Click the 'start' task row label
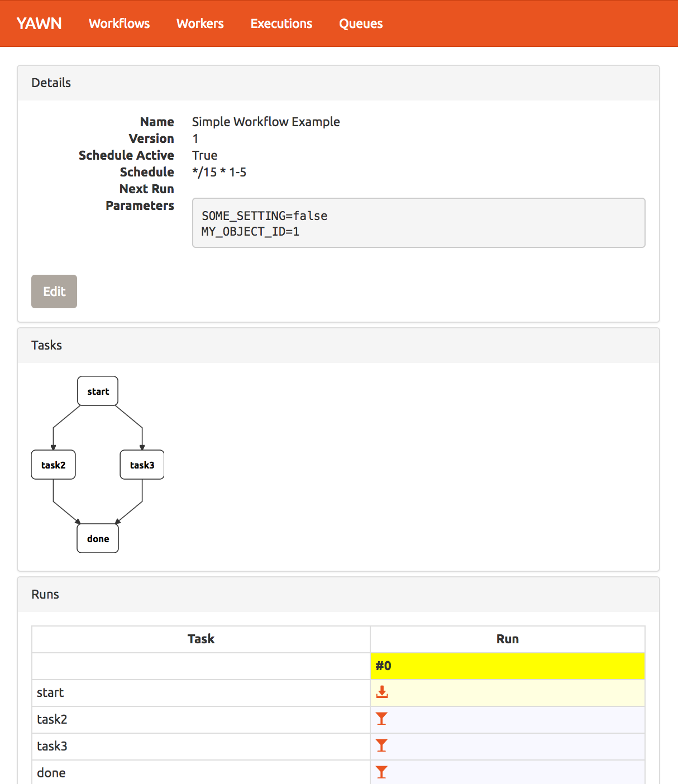Viewport: 678px width, 784px height. [50, 692]
